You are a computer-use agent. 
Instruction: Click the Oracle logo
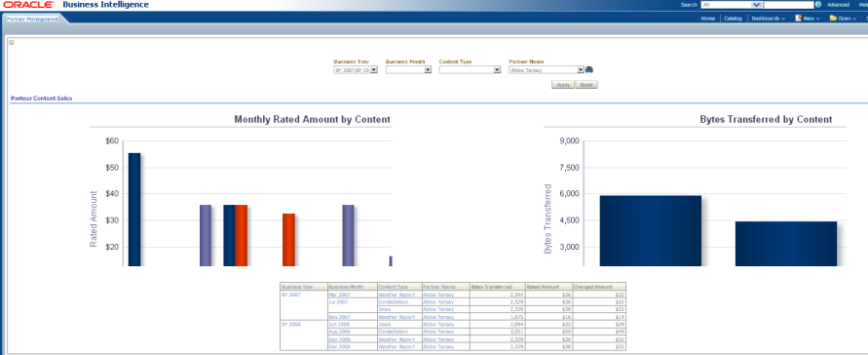point(29,5)
